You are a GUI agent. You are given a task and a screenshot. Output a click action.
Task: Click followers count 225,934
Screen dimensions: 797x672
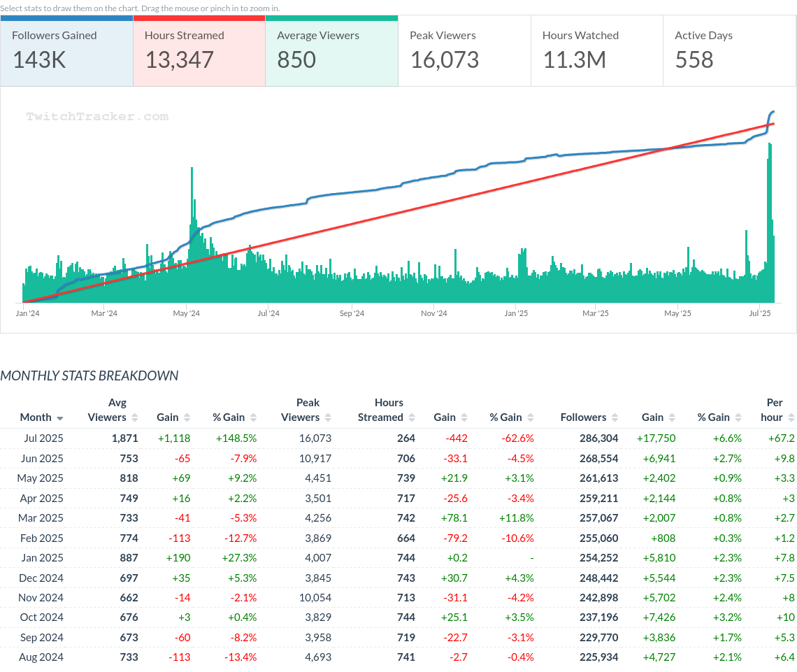point(598,657)
